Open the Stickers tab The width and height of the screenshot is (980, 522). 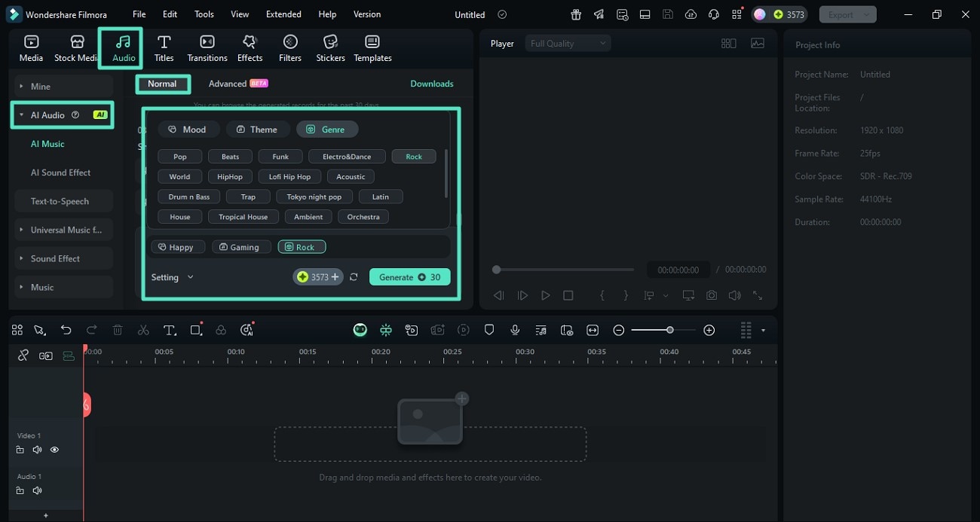coord(330,49)
